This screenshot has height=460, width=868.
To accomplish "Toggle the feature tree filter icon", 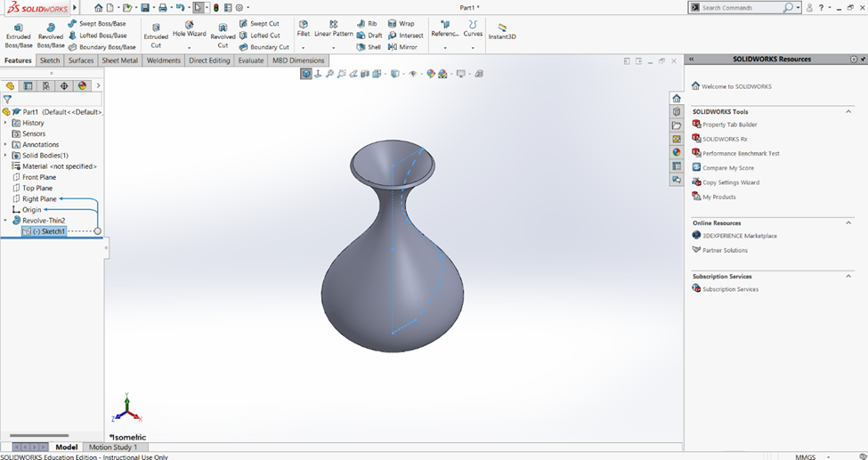I will click(7, 100).
